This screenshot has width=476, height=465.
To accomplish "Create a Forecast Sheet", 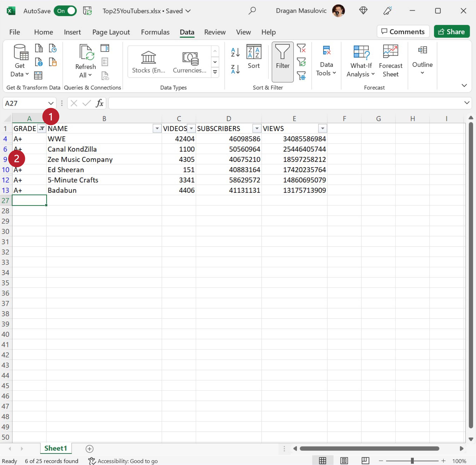I will coord(390,61).
